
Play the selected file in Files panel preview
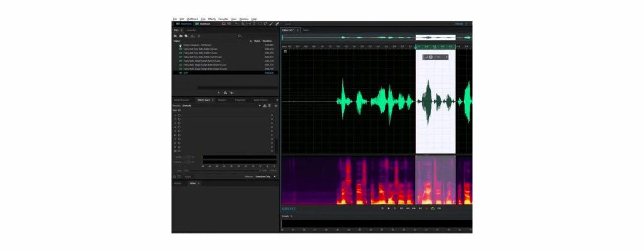pos(219,93)
